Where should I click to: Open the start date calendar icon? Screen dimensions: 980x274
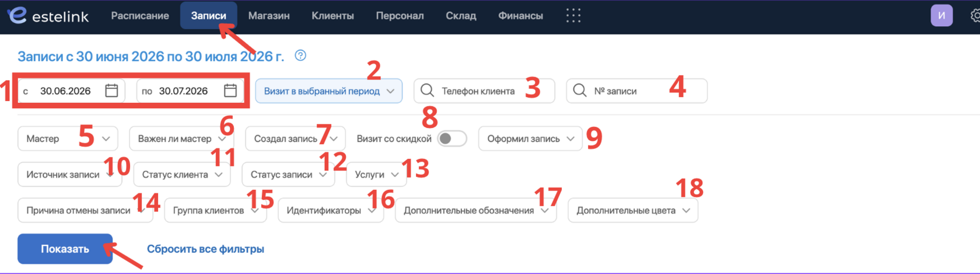click(111, 91)
